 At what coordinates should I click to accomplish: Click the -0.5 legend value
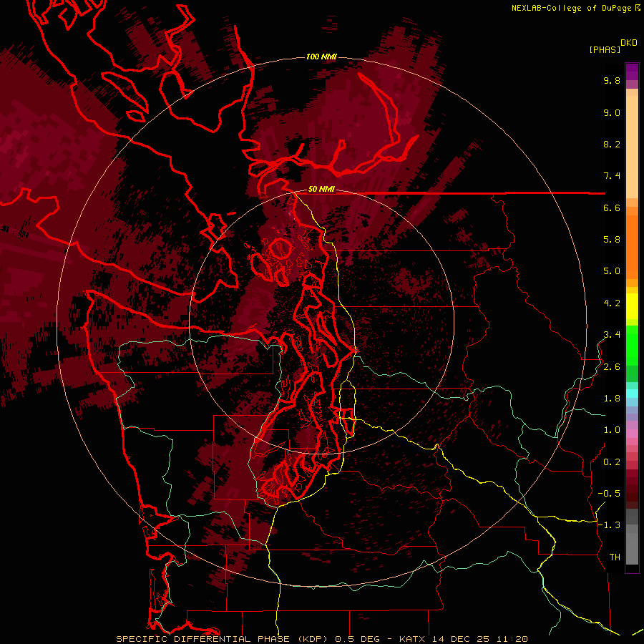[609, 494]
